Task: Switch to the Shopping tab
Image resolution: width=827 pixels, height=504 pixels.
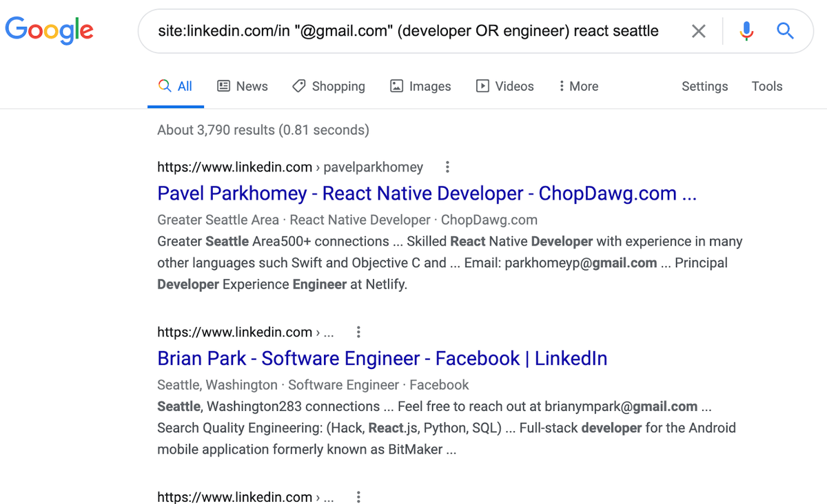Action: pyautogui.click(x=329, y=86)
